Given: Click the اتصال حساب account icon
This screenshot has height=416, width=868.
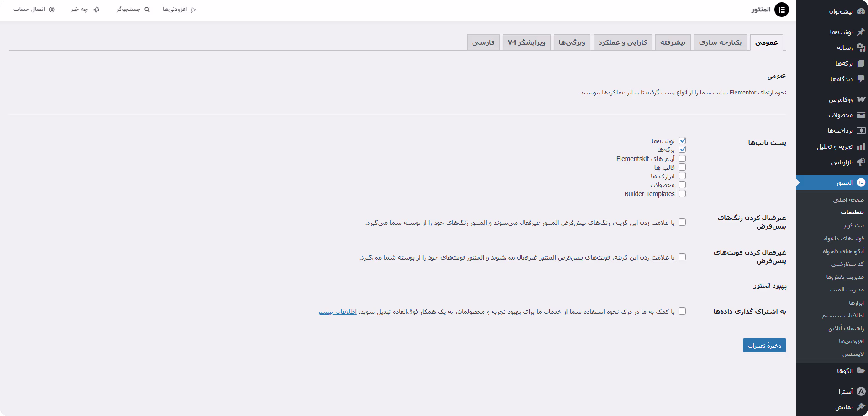Looking at the screenshot, I should (x=52, y=10).
